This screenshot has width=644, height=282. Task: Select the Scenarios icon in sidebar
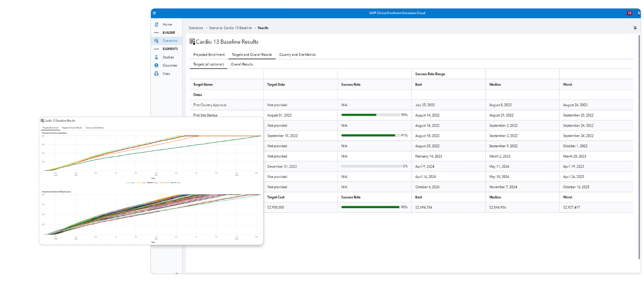click(156, 41)
